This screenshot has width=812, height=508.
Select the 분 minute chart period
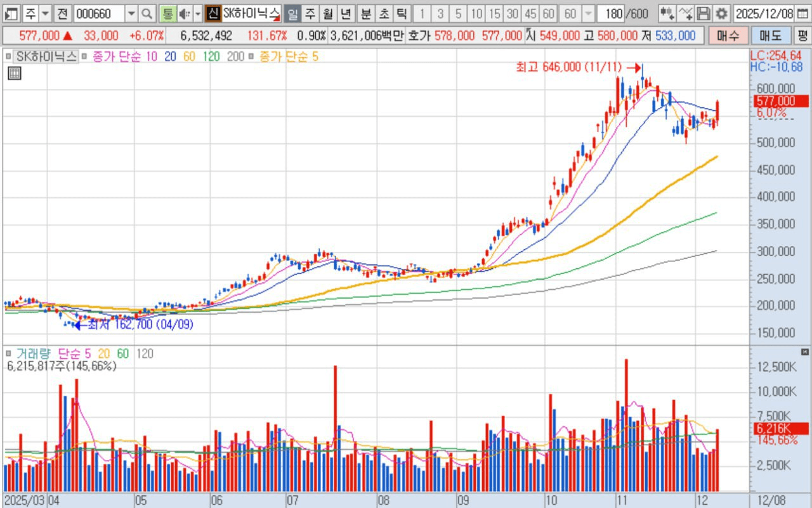click(366, 13)
